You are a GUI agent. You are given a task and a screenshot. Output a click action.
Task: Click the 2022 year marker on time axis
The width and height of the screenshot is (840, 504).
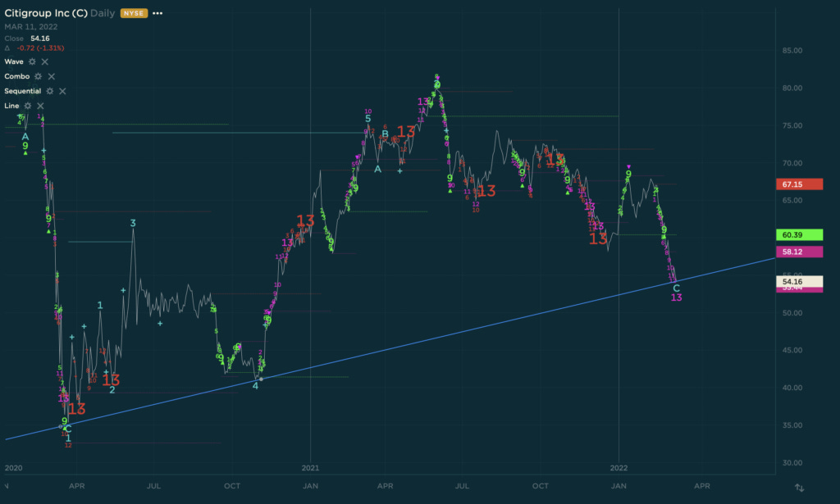click(x=619, y=468)
